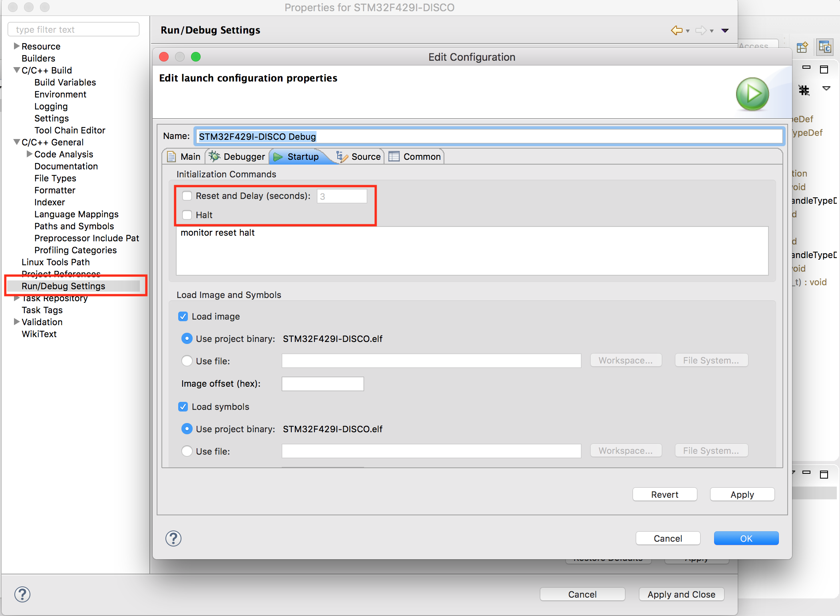Screen dimensions: 840x616
Task: Enable Reset and Delay checkbox
Action: [187, 196]
